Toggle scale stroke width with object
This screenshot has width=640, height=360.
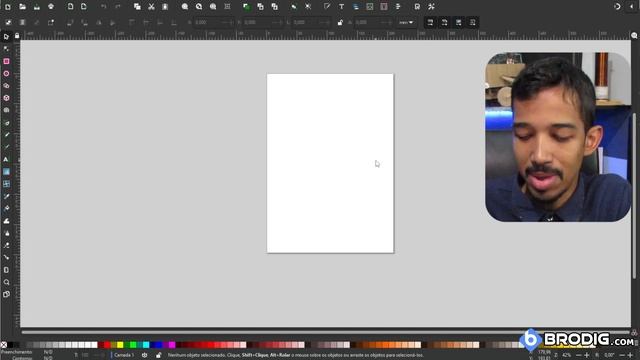pyautogui.click(x=430, y=22)
